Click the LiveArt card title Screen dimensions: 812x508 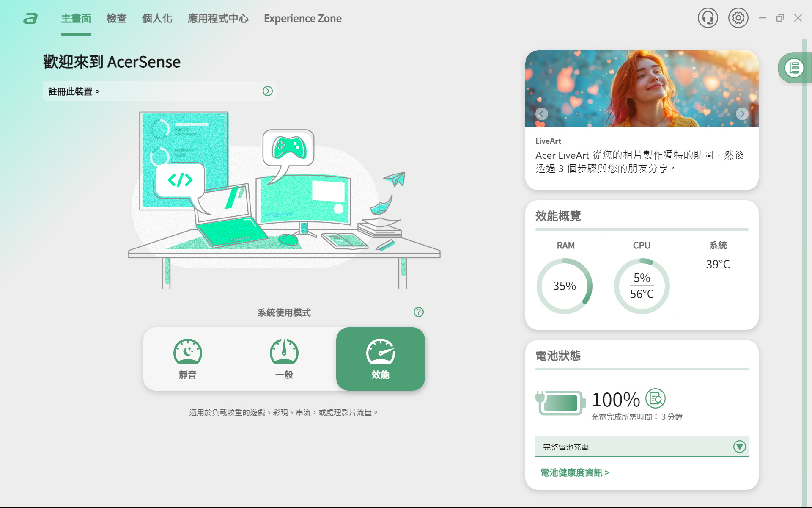(x=548, y=141)
